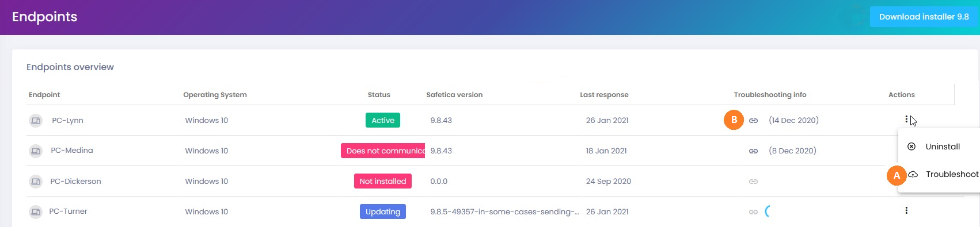This screenshot has width=980, height=227.
Task: Click the Does not communicate status badge
Action: (x=383, y=151)
